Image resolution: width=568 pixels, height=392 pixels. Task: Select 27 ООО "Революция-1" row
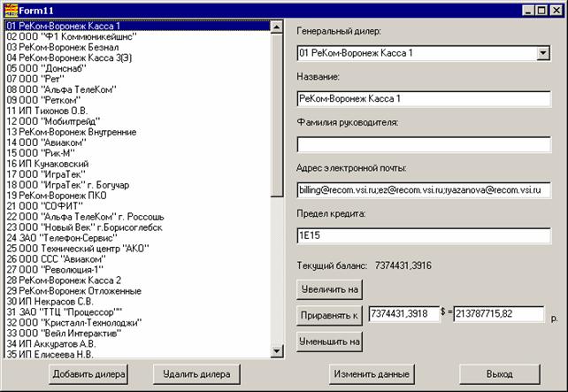pyautogui.click(x=138, y=270)
